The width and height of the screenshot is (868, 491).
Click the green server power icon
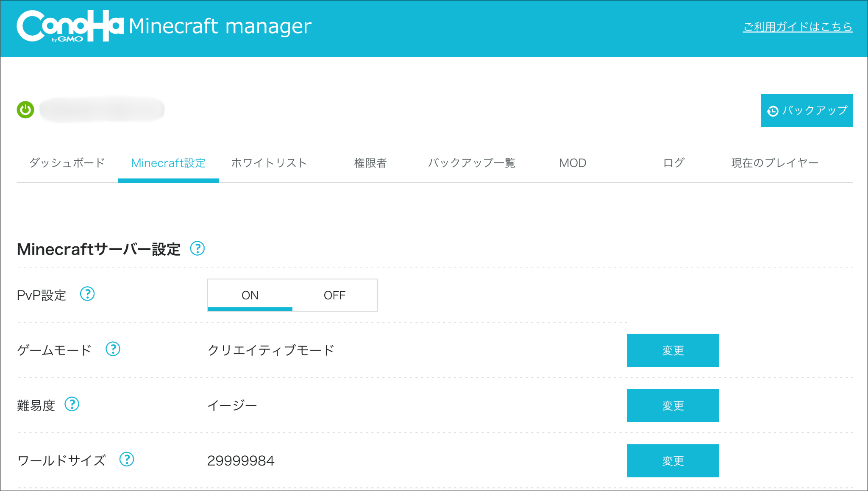click(x=25, y=110)
